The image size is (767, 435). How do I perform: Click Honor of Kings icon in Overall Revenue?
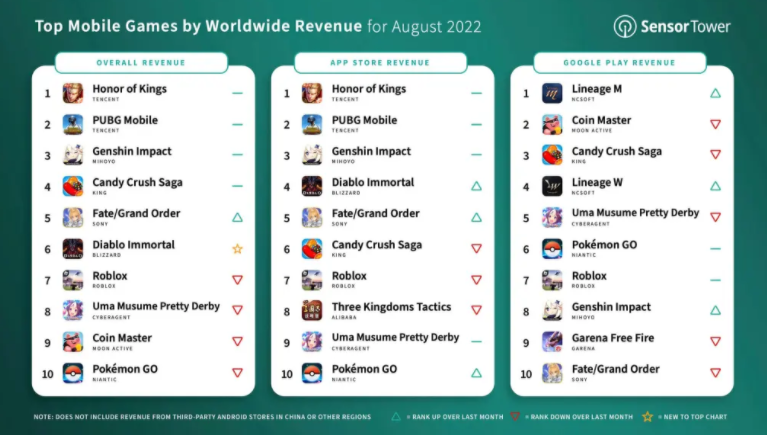(x=73, y=93)
